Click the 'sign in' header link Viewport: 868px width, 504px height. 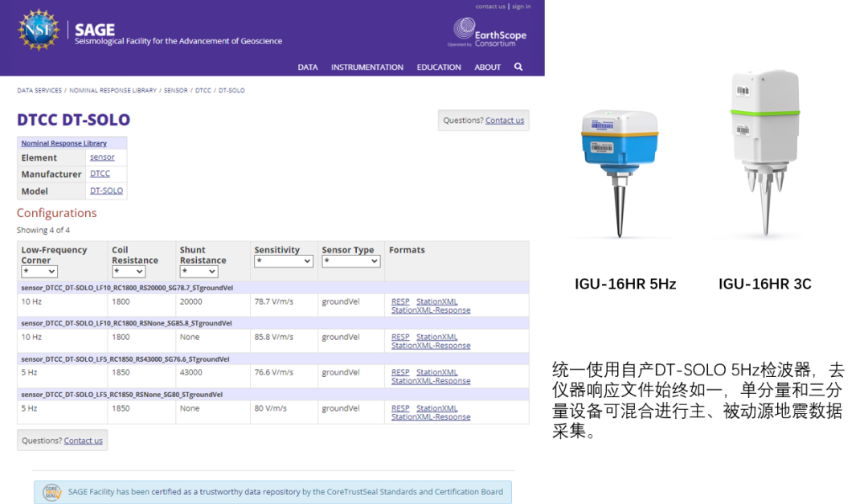point(522,6)
